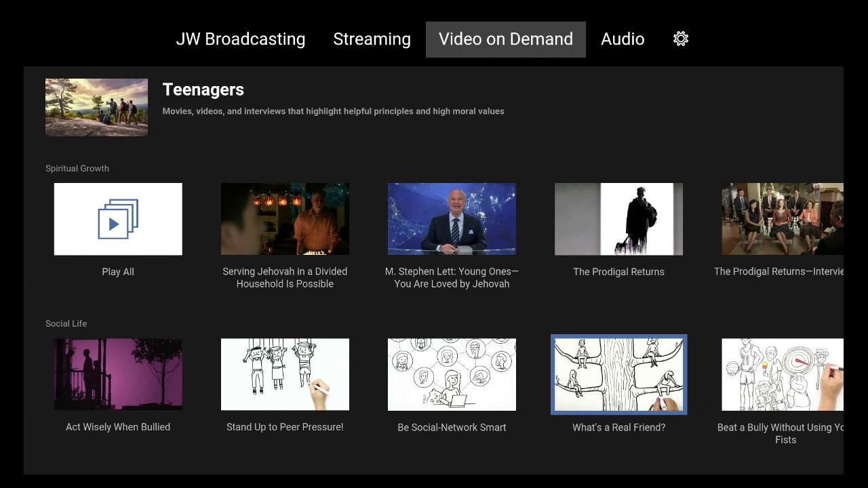Select the Video on Demand tab
The width and height of the screenshot is (868, 488).
[x=505, y=39]
